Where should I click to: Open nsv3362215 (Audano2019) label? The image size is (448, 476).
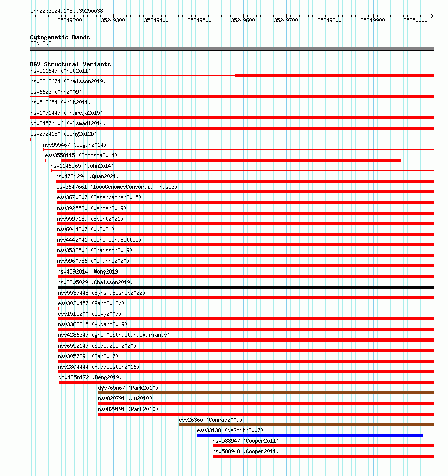93,324
